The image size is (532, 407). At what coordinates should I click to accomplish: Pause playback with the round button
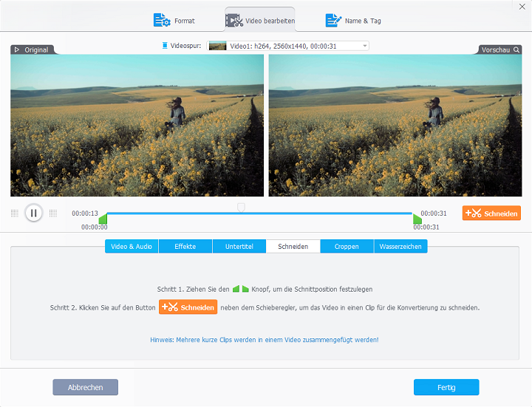click(x=33, y=213)
